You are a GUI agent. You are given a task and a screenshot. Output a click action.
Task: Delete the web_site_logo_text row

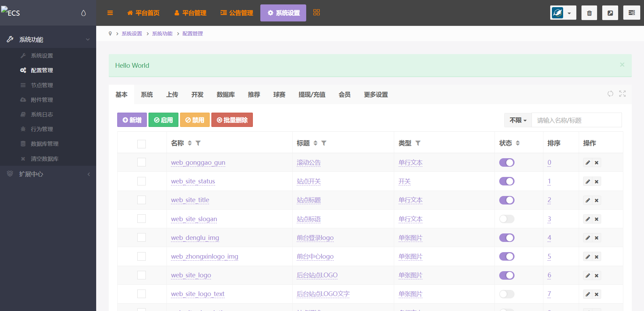point(596,294)
